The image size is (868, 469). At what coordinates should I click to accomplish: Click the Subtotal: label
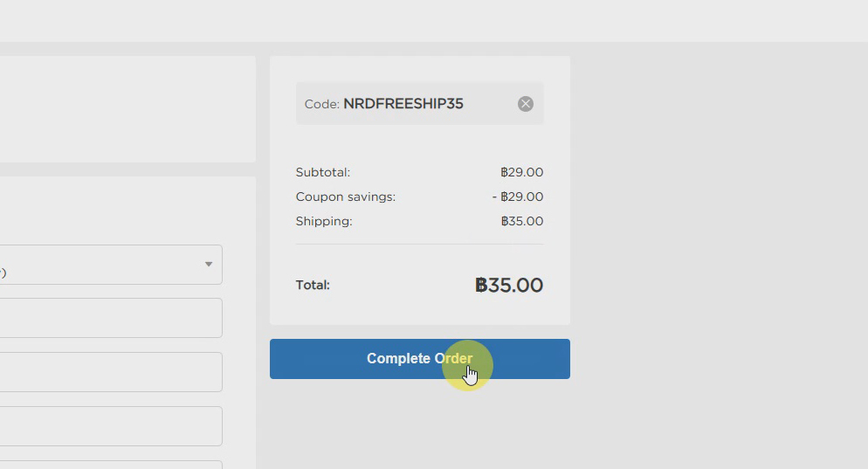(323, 172)
